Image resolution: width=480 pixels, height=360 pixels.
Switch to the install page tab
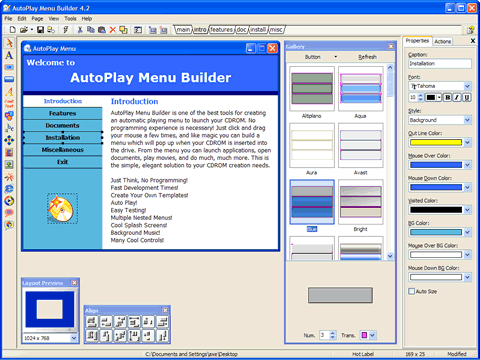[x=258, y=30]
